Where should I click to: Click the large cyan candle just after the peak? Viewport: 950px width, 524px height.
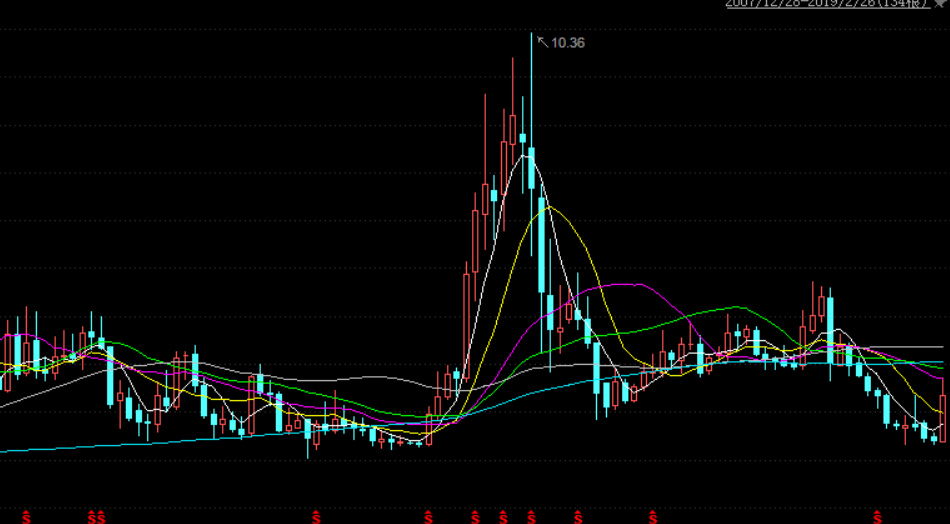click(541, 240)
